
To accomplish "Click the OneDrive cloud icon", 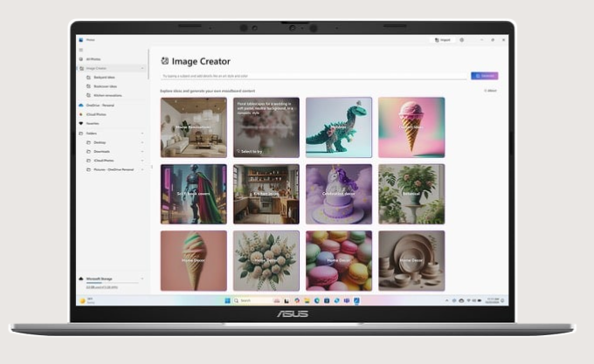I will coord(80,105).
